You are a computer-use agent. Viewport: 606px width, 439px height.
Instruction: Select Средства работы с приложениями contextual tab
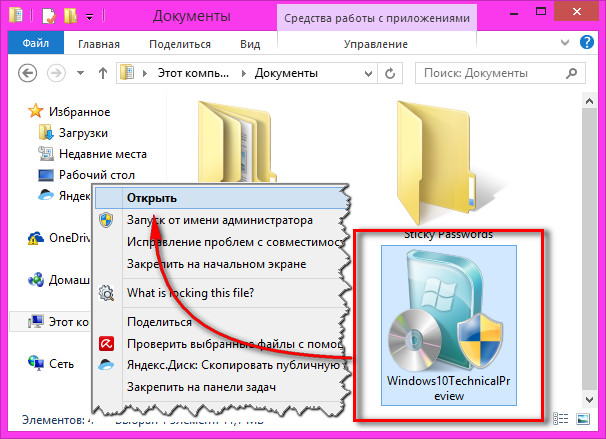tap(377, 18)
